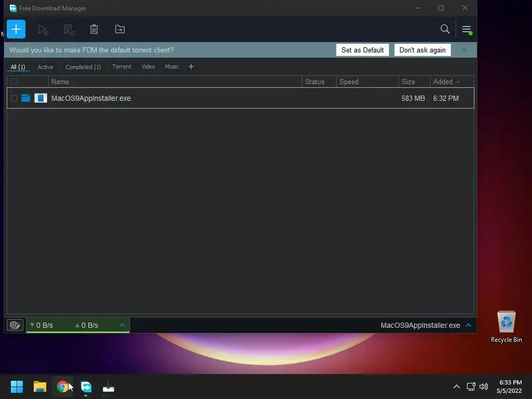Sort by the Size column header
Image resolution: width=532 pixels, height=399 pixels.
pos(408,82)
